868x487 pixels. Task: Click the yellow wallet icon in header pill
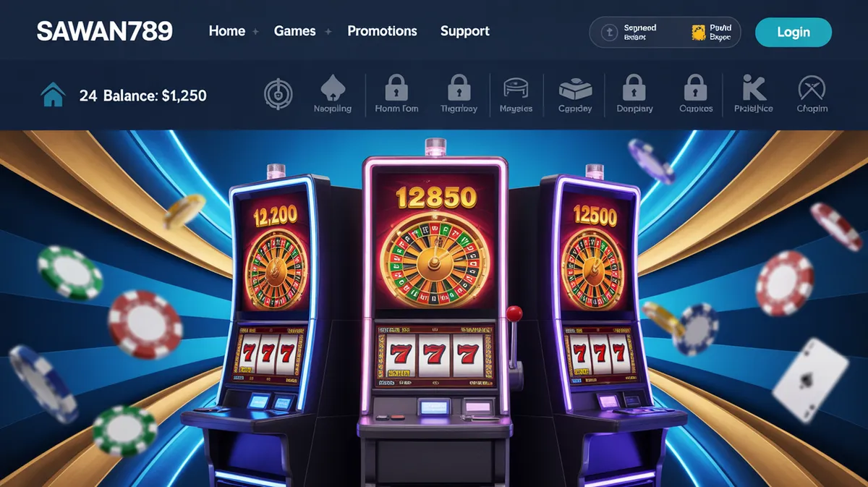tap(698, 32)
